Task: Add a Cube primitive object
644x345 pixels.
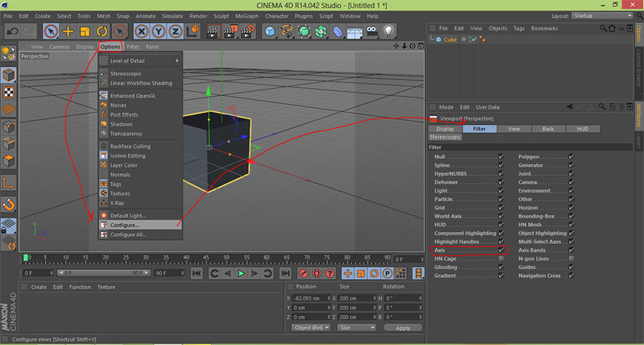Action: [x=270, y=31]
